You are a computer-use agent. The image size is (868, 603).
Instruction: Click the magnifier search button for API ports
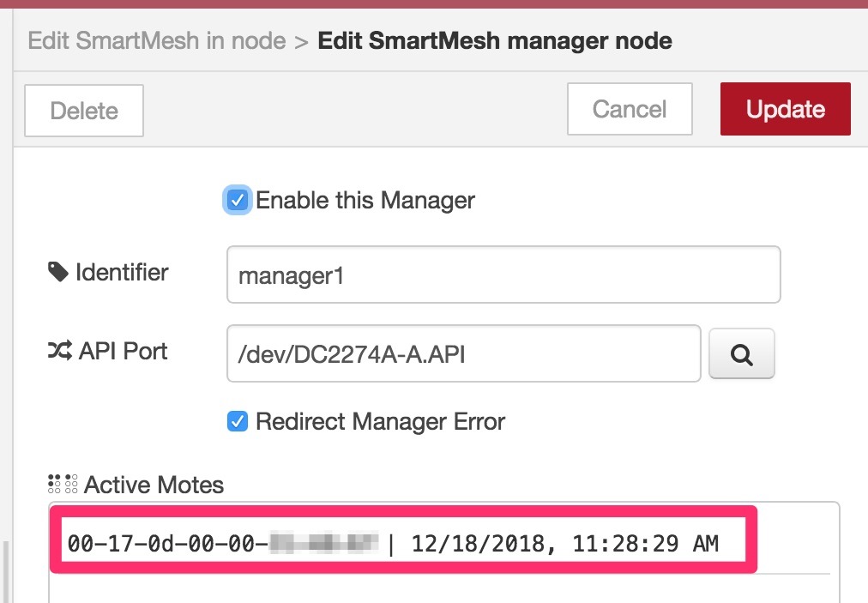coord(741,354)
